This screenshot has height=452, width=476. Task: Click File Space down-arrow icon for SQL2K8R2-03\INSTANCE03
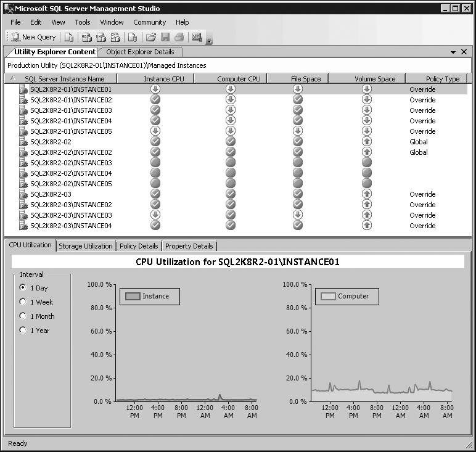point(298,215)
